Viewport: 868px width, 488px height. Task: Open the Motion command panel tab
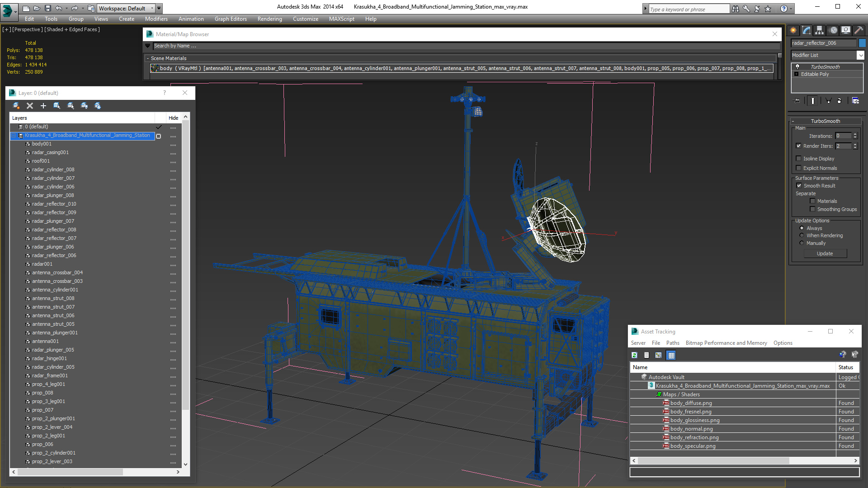coord(833,30)
